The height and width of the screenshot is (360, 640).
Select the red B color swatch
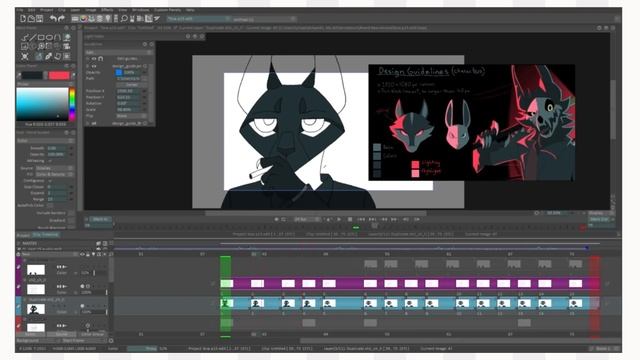click(59, 75)
